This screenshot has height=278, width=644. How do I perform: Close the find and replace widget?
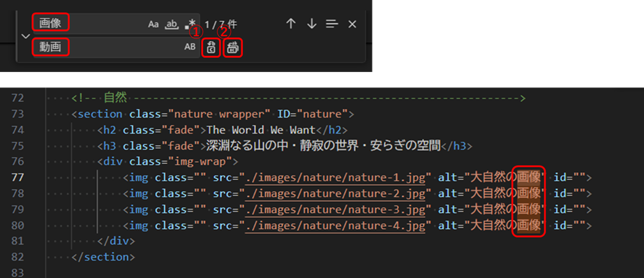(352, 24)
